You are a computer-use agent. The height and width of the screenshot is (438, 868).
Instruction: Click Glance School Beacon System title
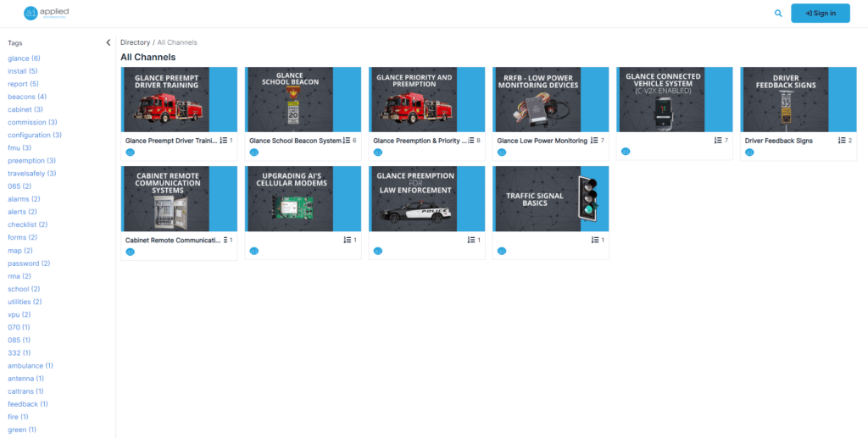point(296,141)
